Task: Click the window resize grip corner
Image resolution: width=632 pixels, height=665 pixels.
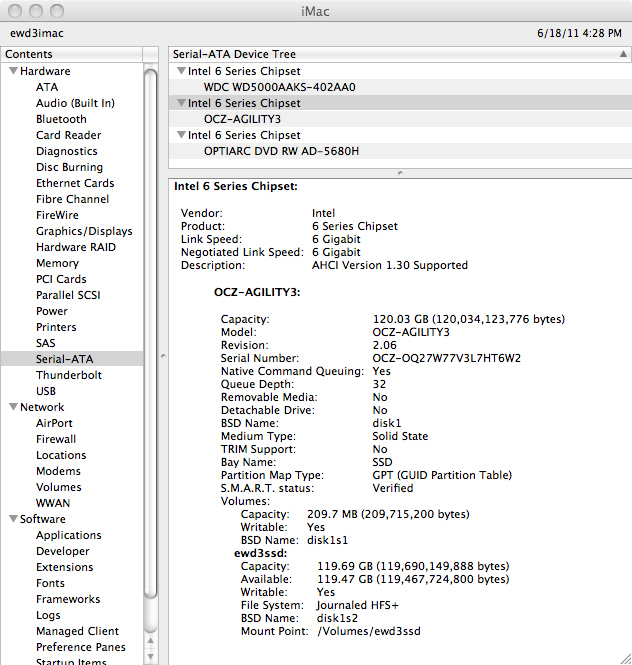Action: (626, 659)
